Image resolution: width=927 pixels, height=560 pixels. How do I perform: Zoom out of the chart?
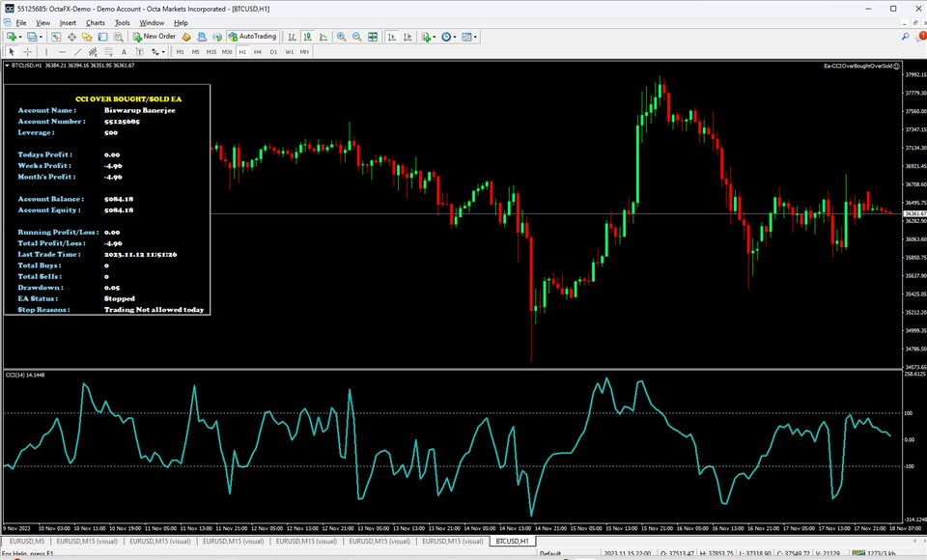click(x=357, y=37)
